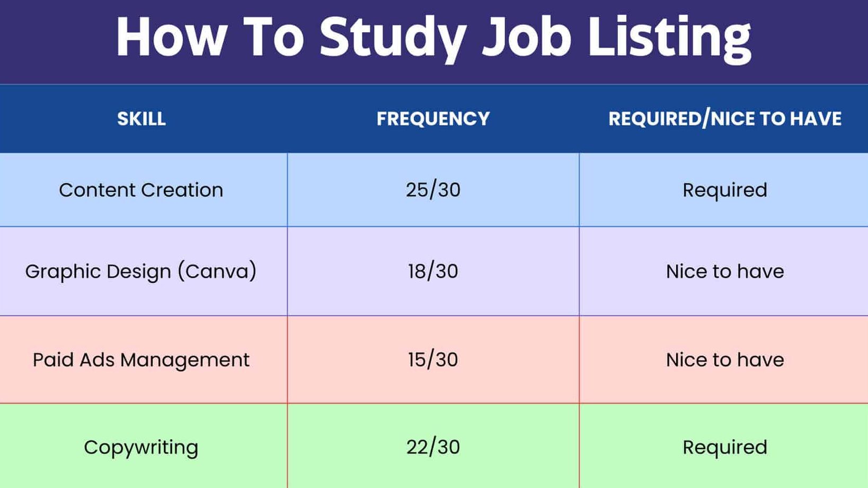Select the word 'Management' in Paid Ads row
Screen dimensions: 868x488
pyautogui.click(x=185, y=361)
